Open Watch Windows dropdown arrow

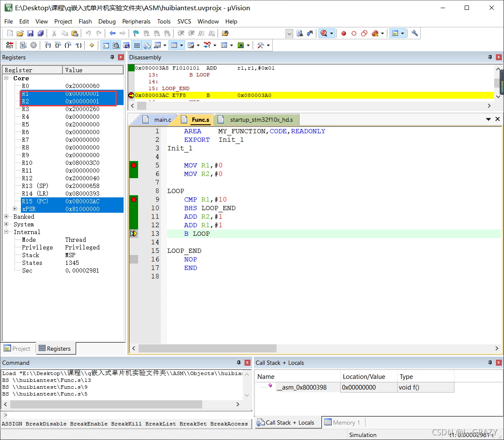pyautogui.click(x=165, y=45)
